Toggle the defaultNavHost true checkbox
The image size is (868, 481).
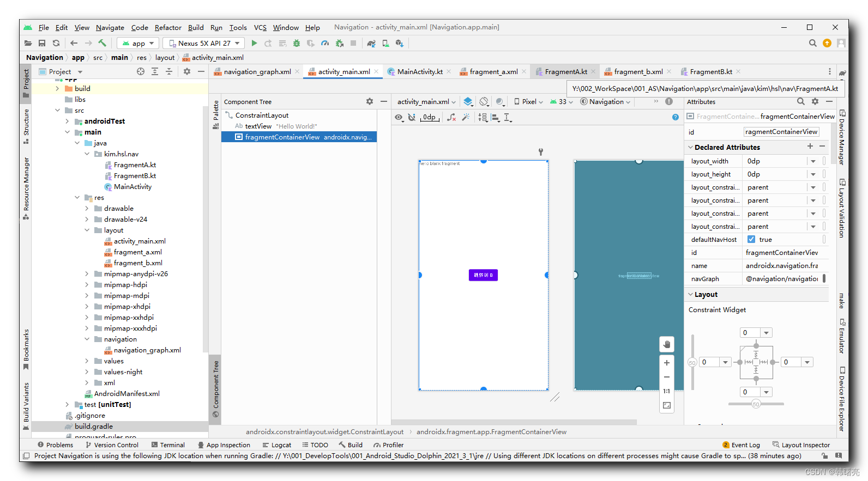point(751,239)
